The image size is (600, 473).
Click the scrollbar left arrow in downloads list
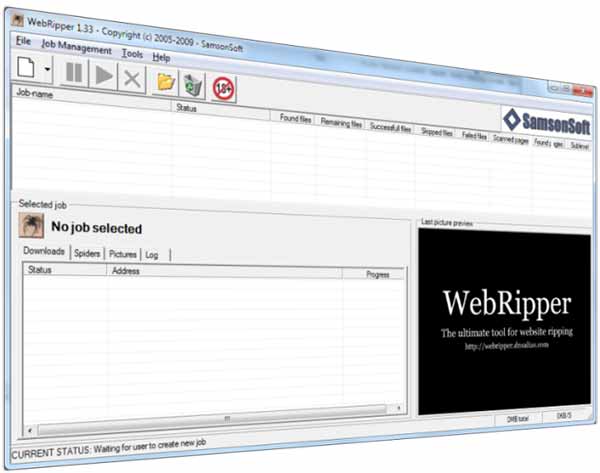(x=29, y=431)
